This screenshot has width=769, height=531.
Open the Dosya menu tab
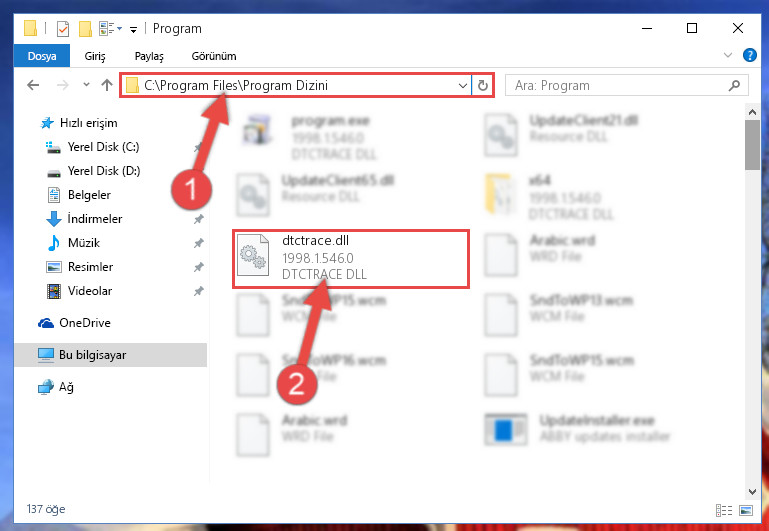point(42,56)
